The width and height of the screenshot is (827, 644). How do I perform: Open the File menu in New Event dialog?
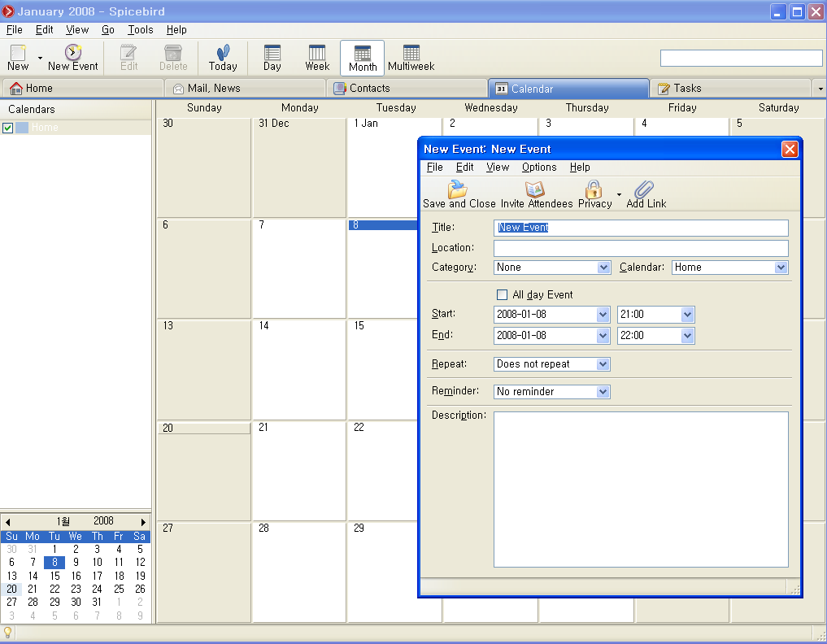[434, 168]
